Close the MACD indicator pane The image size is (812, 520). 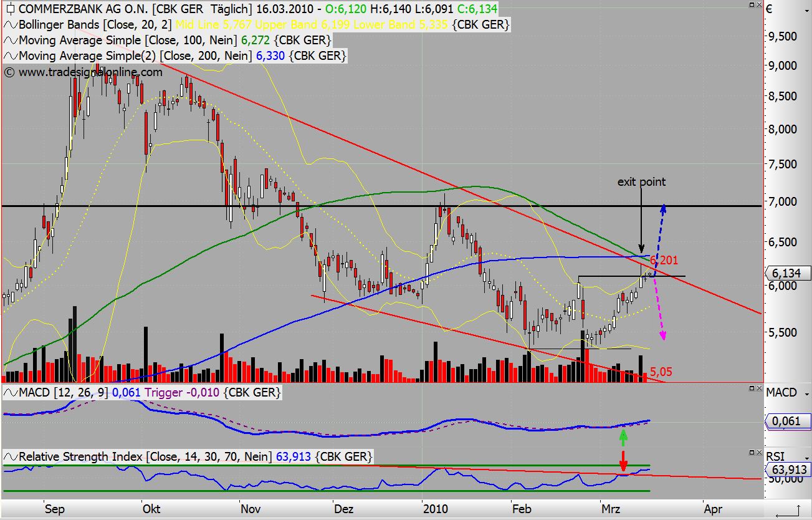(760, 388)
